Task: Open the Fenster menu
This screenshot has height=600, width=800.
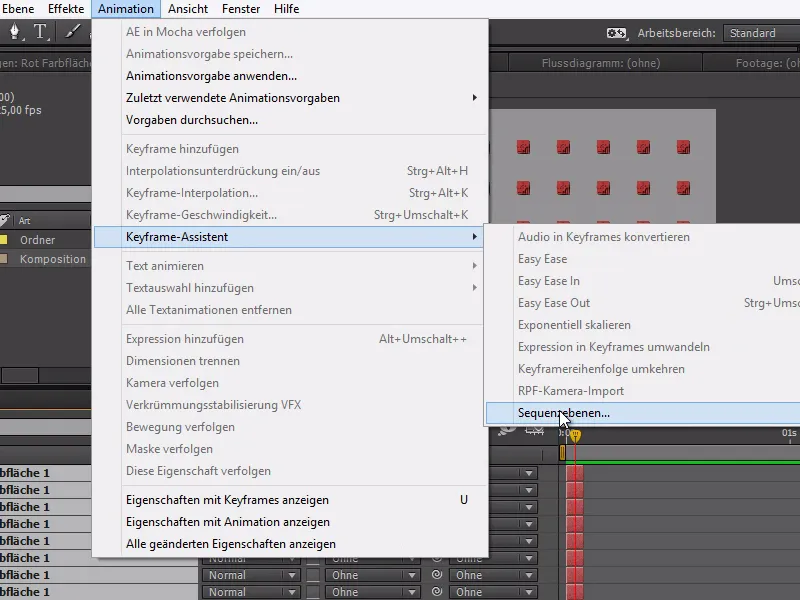Action: [x=241, y=9]
